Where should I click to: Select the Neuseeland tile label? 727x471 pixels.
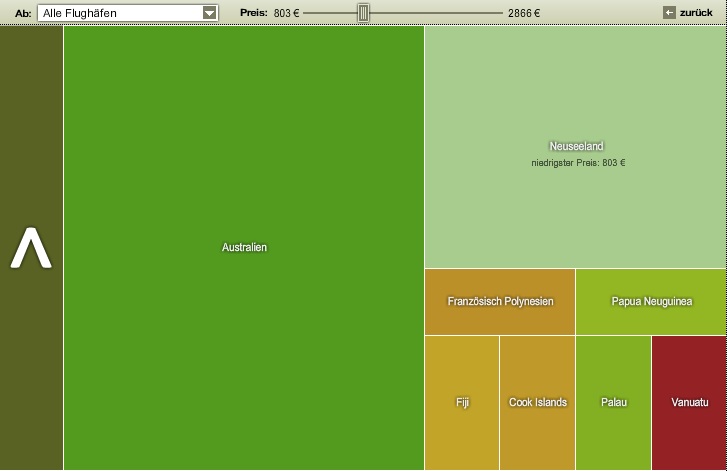576,146
